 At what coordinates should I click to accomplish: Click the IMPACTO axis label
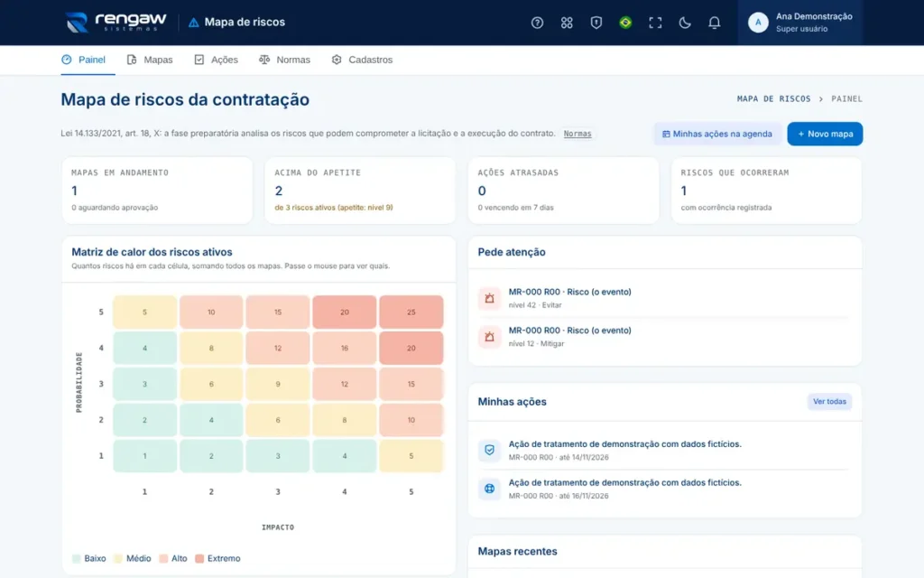[x=278, y=527]
